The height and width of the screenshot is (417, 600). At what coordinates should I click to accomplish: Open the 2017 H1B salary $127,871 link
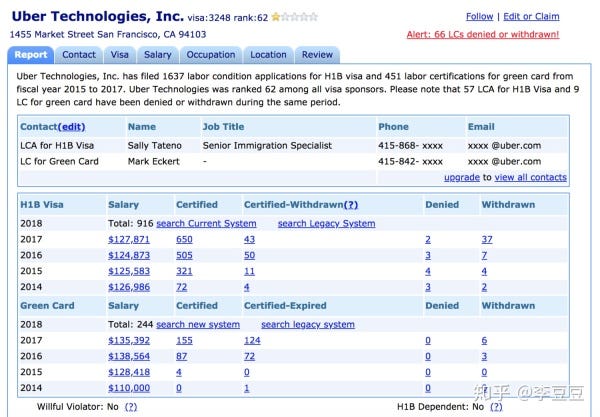pyautogui.click(x=129, y=239)
